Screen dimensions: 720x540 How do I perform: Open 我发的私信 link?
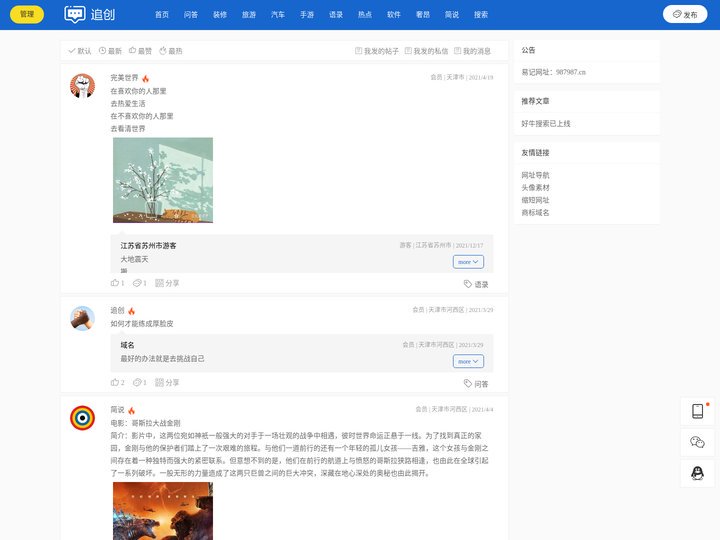click(427, 51)
